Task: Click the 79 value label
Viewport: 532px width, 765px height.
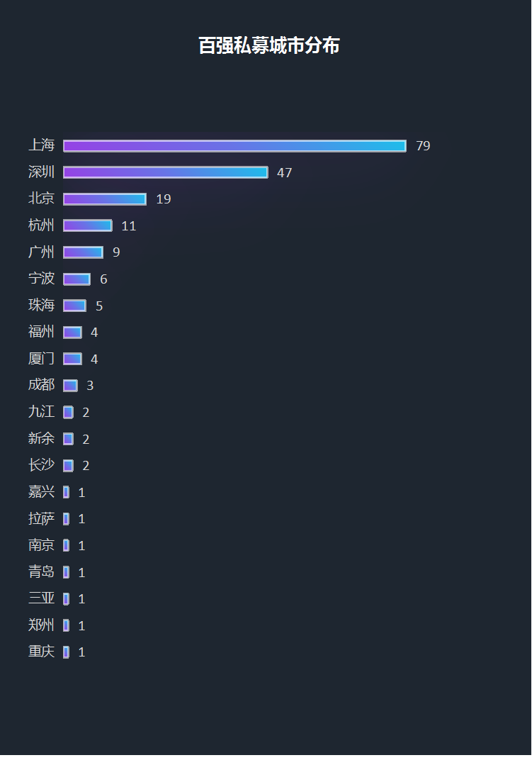Action: click(423, 146)
